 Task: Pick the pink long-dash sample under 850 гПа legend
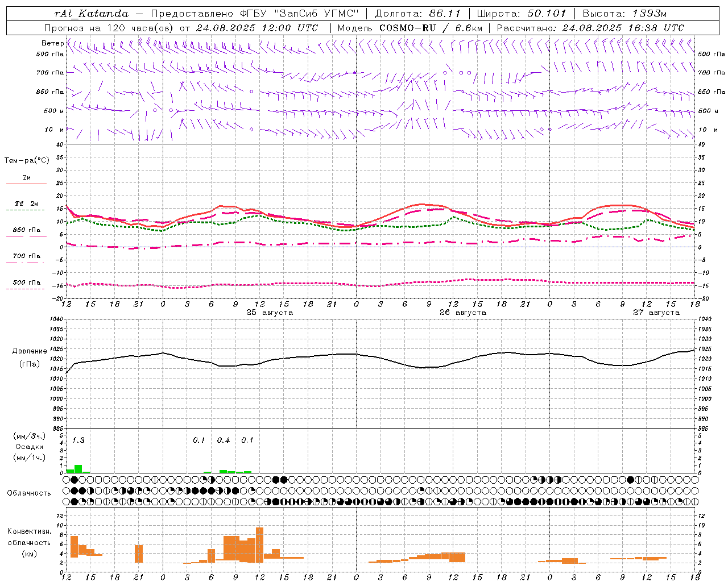(x=26, y=236)
